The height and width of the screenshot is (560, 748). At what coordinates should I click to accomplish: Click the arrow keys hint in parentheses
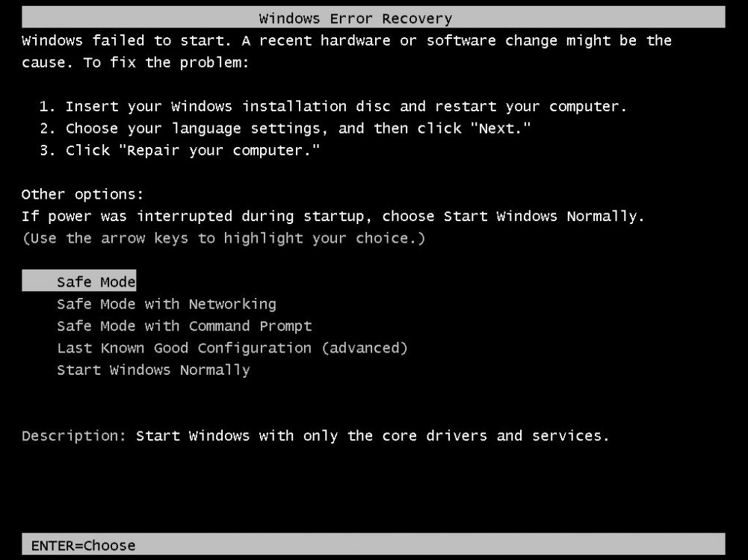(223, 238)
